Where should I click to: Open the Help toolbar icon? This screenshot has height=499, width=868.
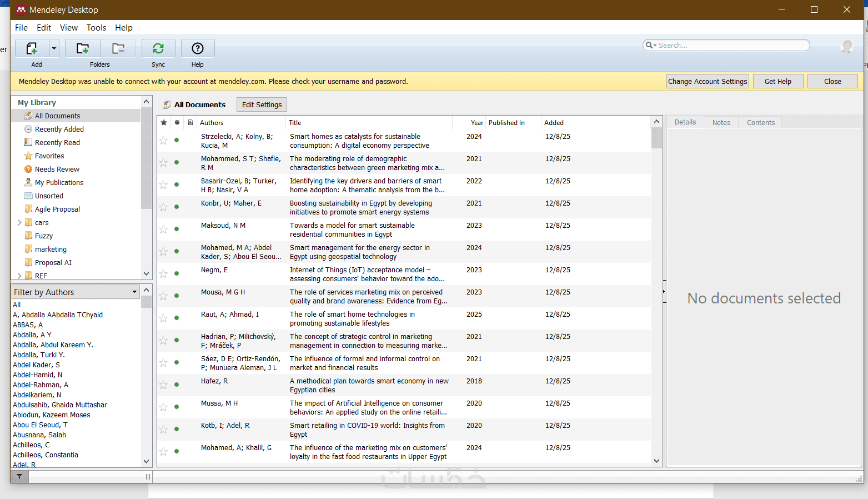click(x=198, y=48)
